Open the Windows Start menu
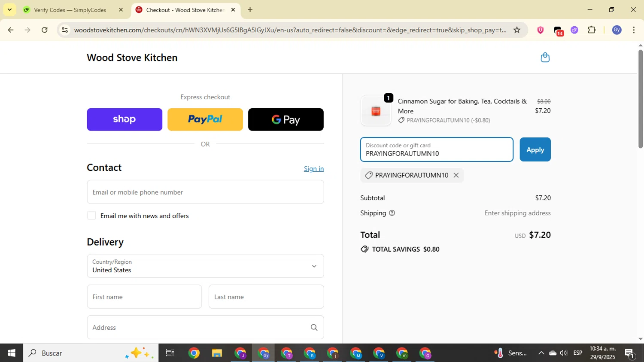This screenshot has width=644, height=362. 11,353
